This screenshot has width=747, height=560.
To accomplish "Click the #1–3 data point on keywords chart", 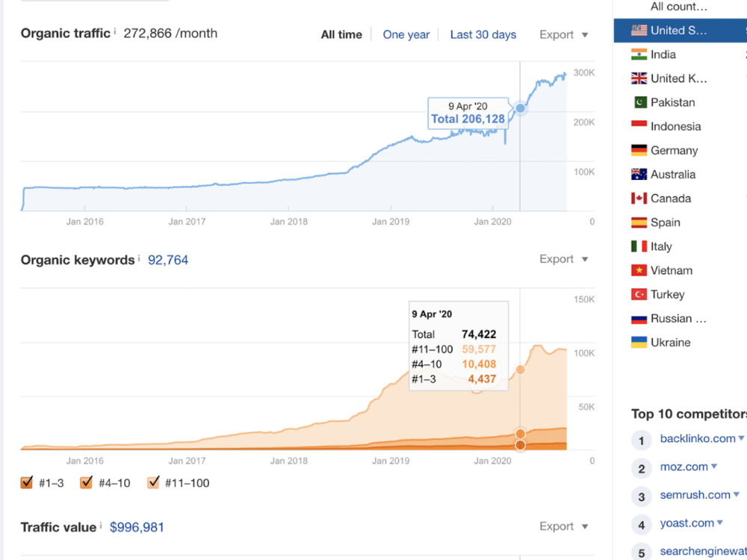I will click(520, 445).
